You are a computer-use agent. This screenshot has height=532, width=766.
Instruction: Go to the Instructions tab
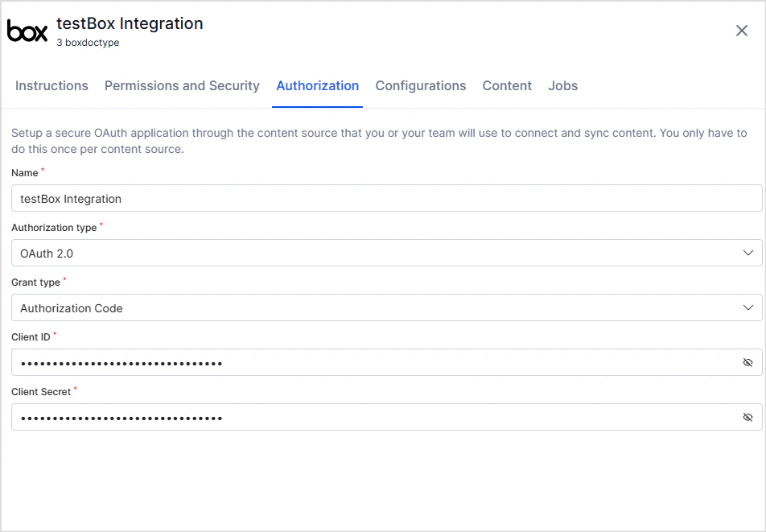[51, 86]
